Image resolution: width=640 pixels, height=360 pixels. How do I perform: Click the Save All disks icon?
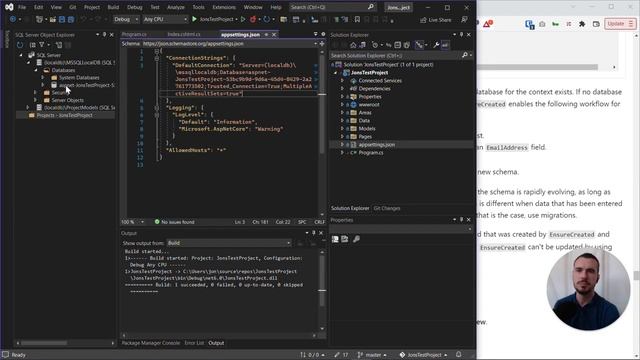71,19
